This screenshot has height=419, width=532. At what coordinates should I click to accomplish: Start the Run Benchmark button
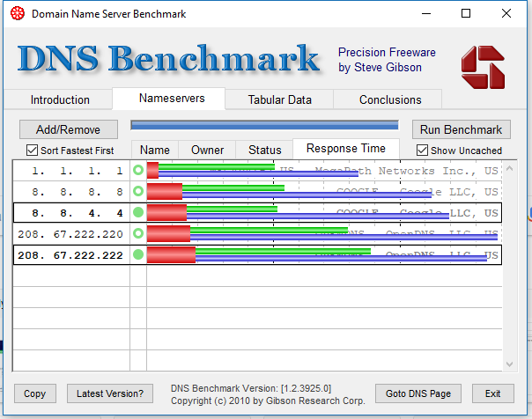[x=461, y=129]
